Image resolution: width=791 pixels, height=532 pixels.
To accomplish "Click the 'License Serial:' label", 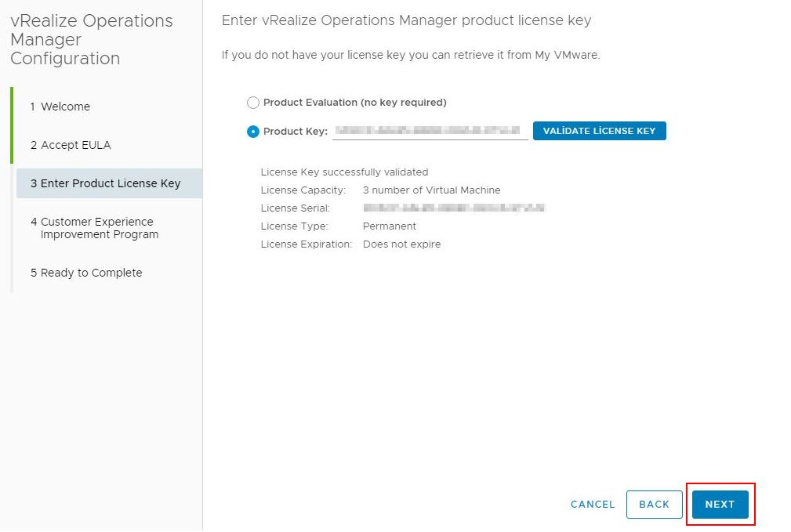I will point(295,208).
